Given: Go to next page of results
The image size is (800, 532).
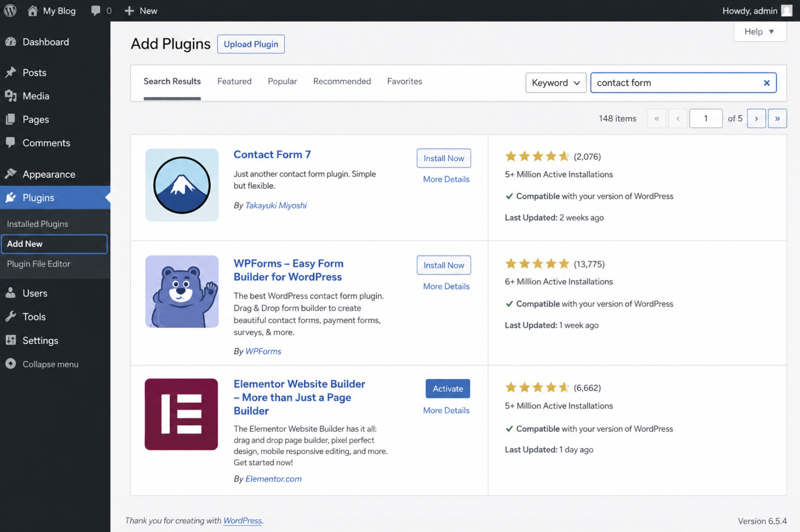Looking at the screenshot, I should coord(756,118).
